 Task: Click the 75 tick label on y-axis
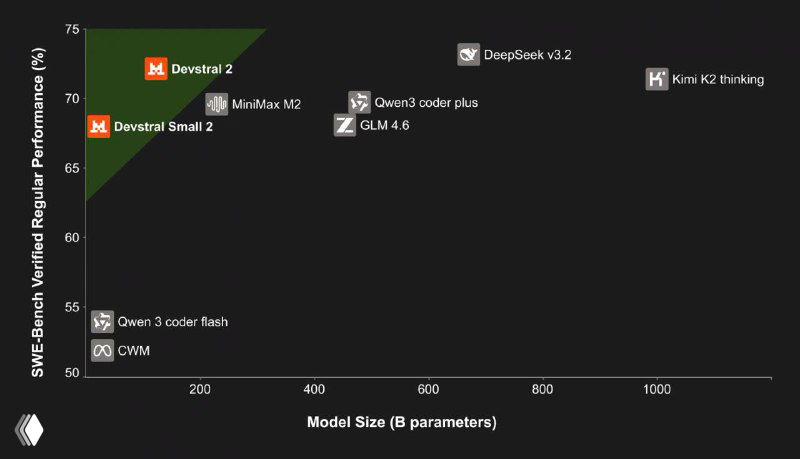click(x=71, y=30)
